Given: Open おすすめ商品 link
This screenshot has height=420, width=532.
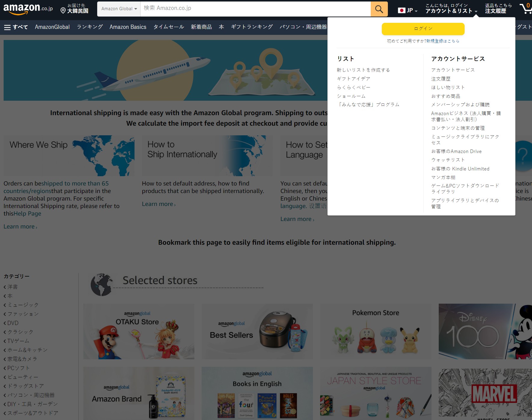Looking at the screenshot, I should tap(446, 96).
